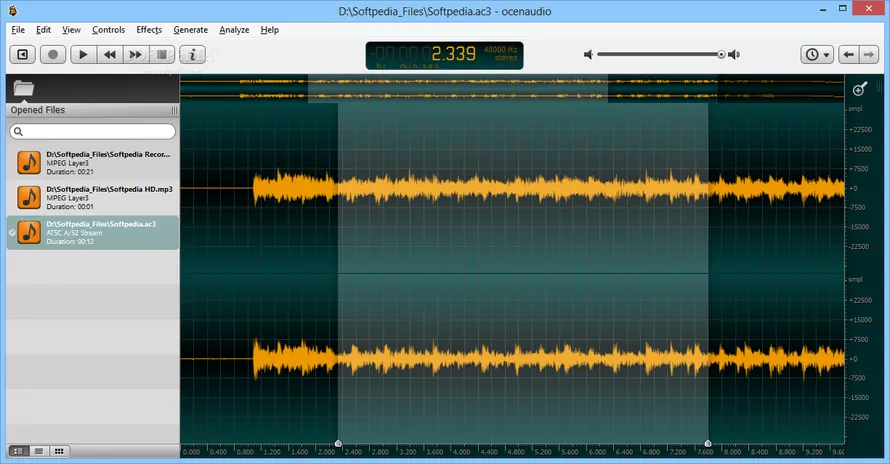
Task: Switch file list to grid view
Action: [x=59, y=451]
